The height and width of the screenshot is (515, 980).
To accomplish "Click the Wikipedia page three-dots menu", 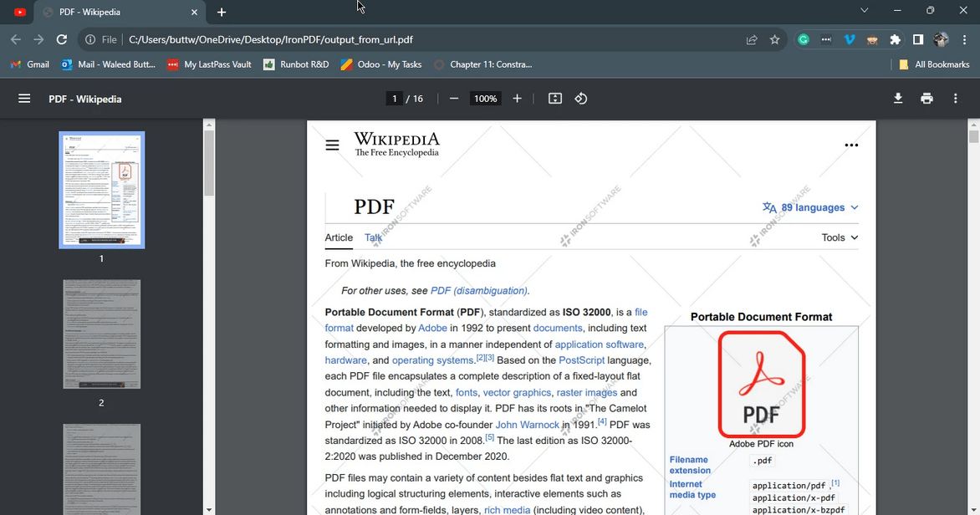I will click(851, 145).
